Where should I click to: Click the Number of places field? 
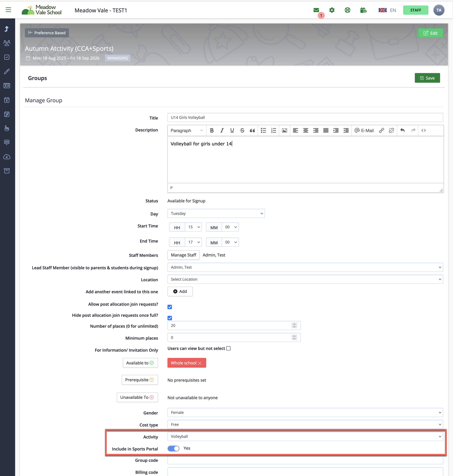tap(234, 325)
